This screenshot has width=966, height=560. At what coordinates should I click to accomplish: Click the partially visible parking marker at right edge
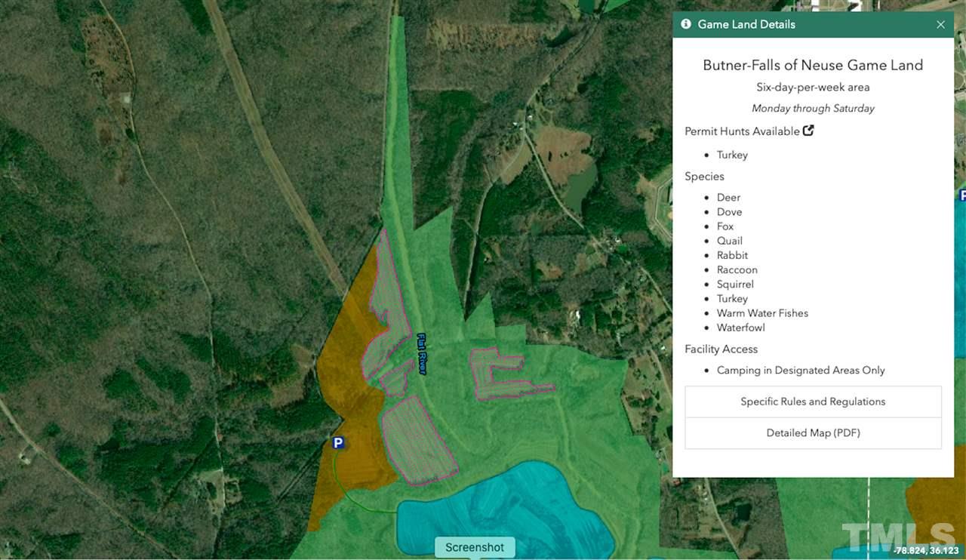[962, 195]
